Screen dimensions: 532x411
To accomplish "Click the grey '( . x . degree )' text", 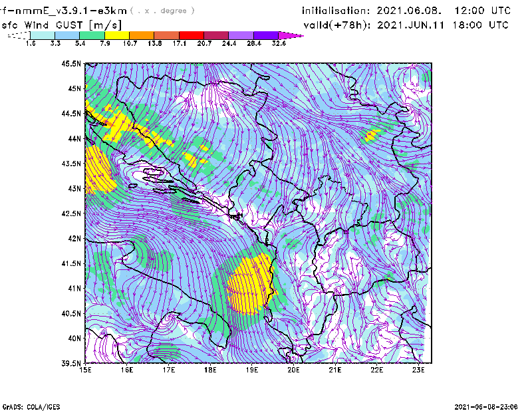I will tap(162, 11).
